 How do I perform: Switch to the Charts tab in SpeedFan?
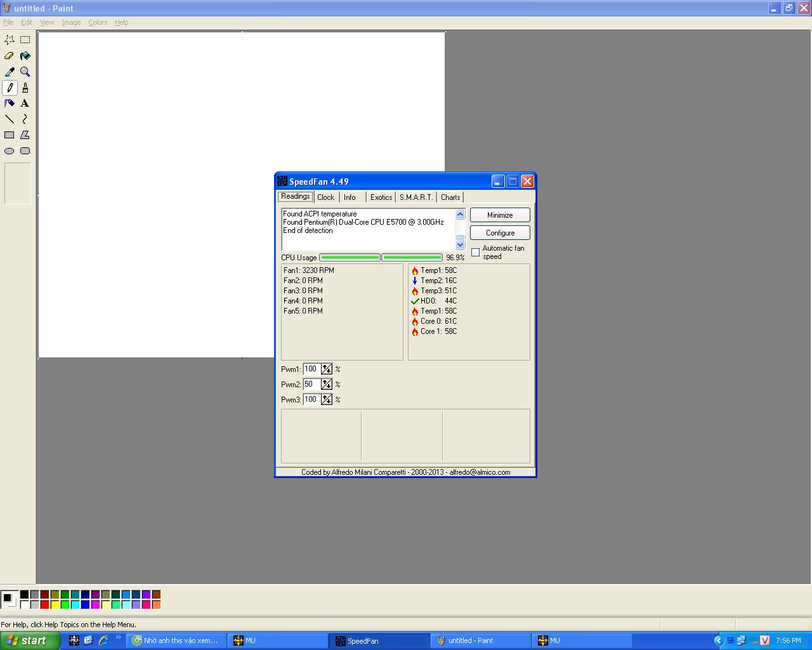click(450, 197)
